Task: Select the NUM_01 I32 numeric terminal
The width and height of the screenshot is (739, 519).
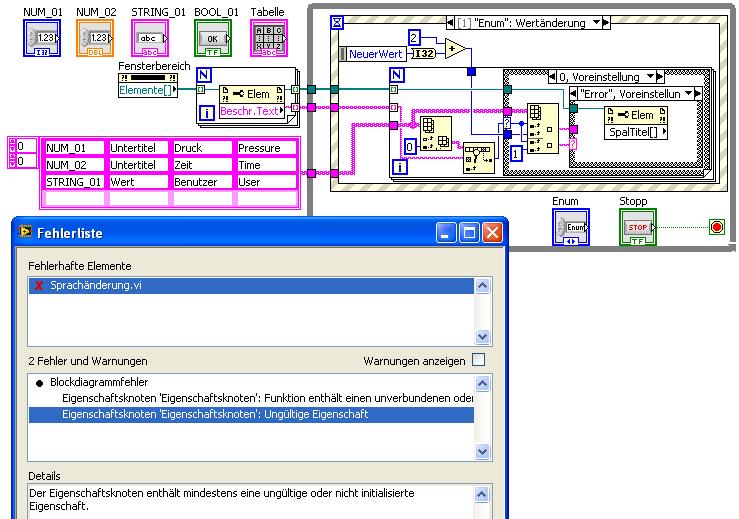Action: [42, 38]
